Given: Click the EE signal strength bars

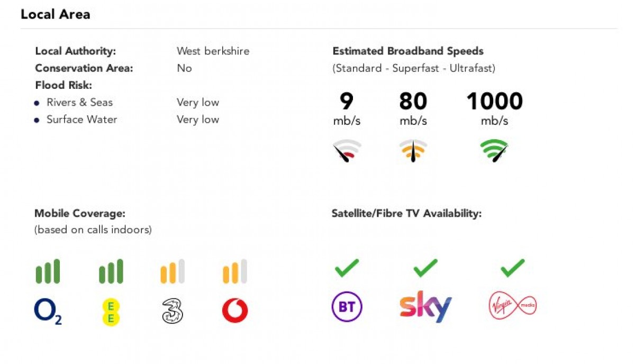Looking at the screenshot, I should point(111,271).
